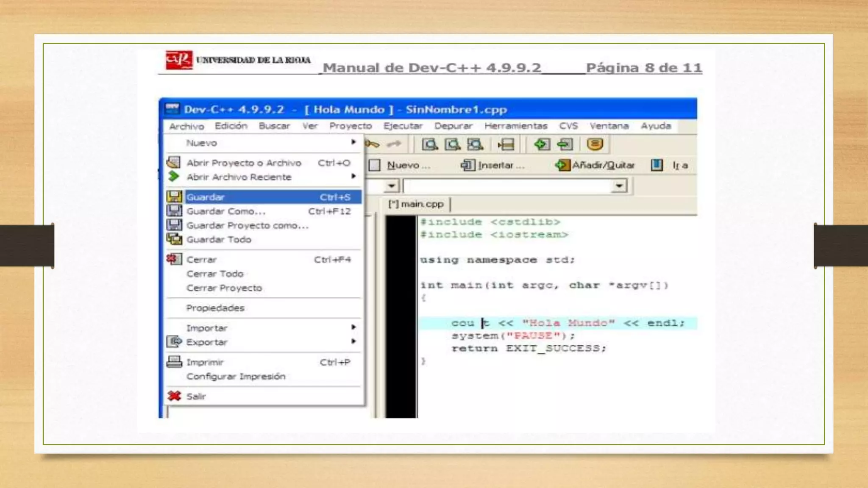The height and width of the screenshot is (488, 868).
Task: Expand the Nuevo submenu arrow
Action: (353, 142)
